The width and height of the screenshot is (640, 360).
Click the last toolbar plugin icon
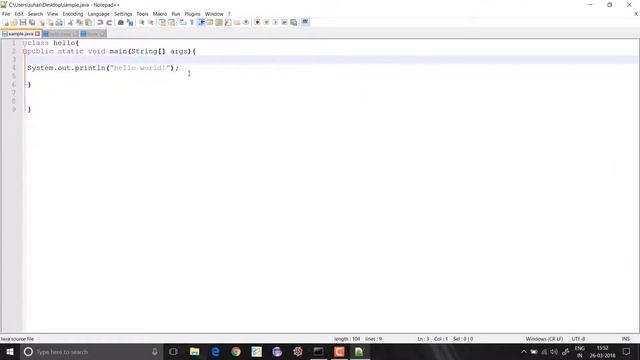coord(305,22)
